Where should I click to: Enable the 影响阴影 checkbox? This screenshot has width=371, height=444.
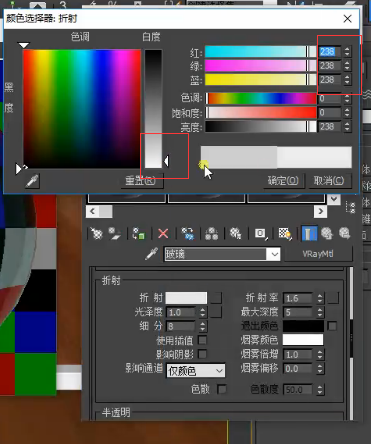click(x=202, y=354)
